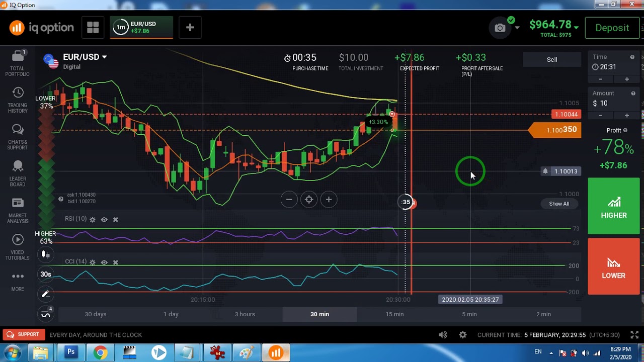
Task: Open Chats & Support panel
Action: click(18, 137)
